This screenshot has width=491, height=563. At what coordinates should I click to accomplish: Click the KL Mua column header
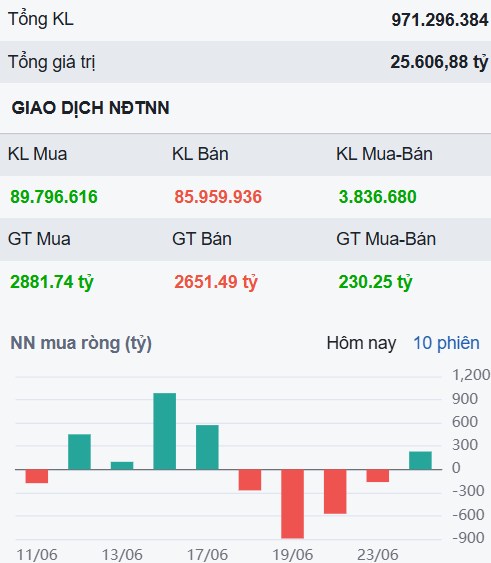tap(38, 154)
